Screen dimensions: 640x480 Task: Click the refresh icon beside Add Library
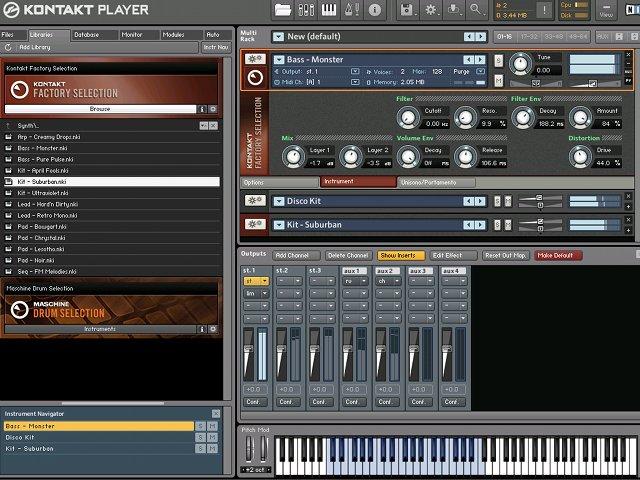[8, 48]
